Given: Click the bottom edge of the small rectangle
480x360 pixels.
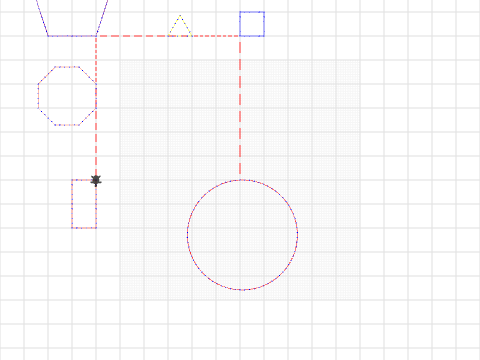Looking at the screenshot, I should (x=84, y=228).
